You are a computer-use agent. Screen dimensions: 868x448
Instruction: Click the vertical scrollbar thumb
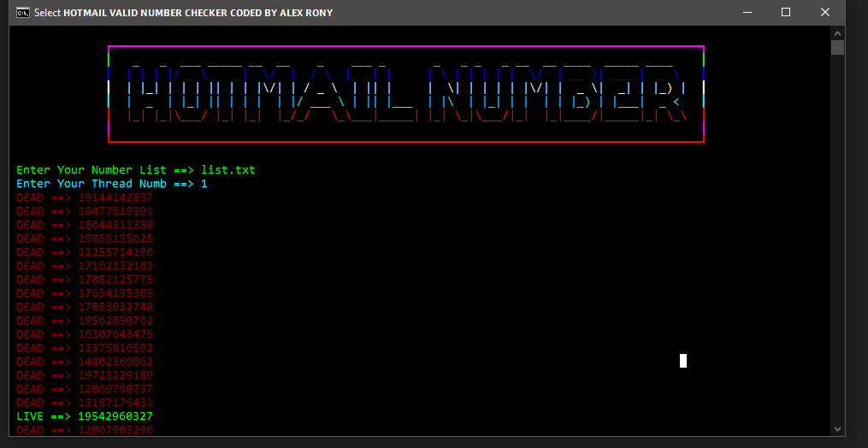tap(837, 48)
